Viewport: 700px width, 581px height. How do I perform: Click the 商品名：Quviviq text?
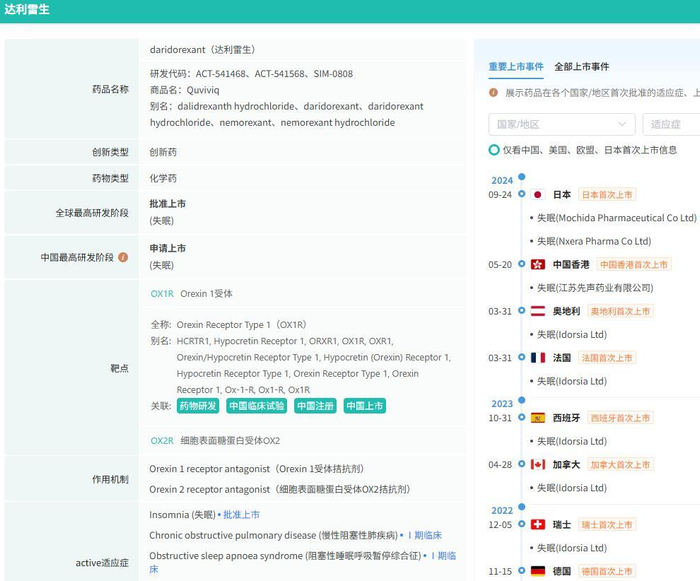point(184,90)
